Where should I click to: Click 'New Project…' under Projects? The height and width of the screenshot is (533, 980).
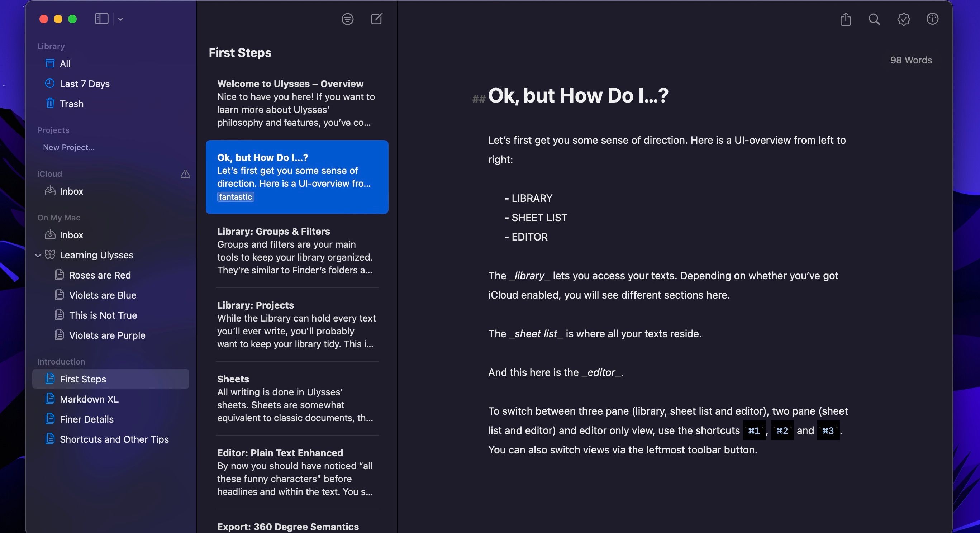point(68,147)
